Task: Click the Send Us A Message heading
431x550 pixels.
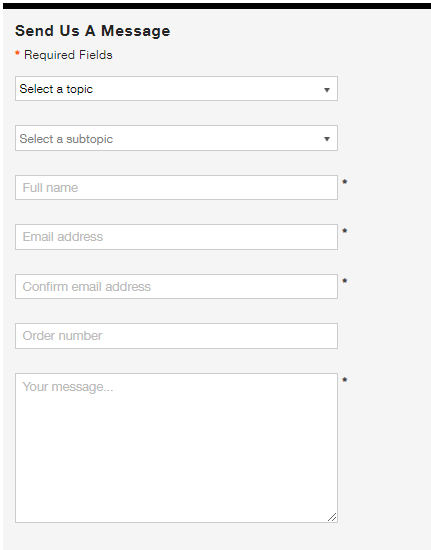Action: (x=93, y=31)
